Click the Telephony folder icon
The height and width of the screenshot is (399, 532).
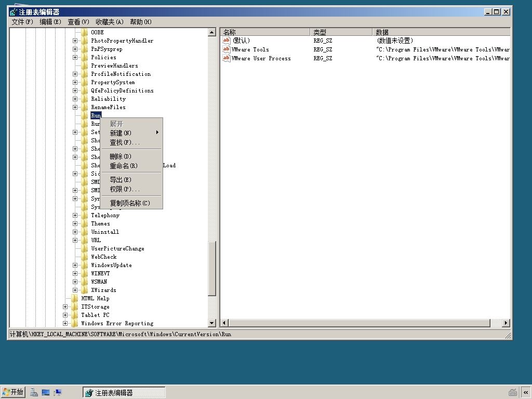85,215
